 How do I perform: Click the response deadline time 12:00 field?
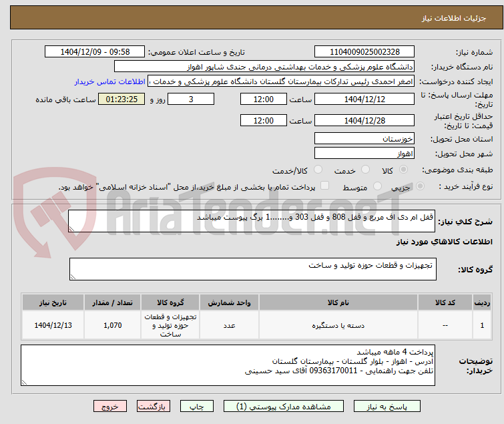(264, 99)
